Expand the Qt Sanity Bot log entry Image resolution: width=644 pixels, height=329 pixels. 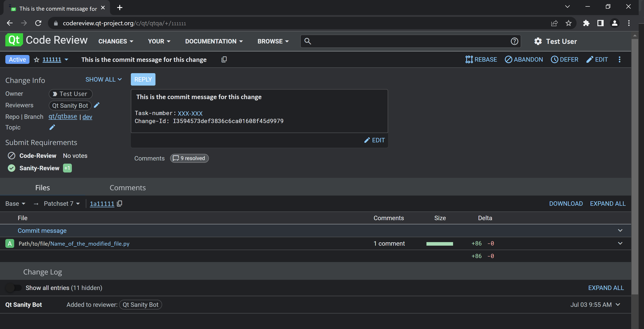point(618,304)
